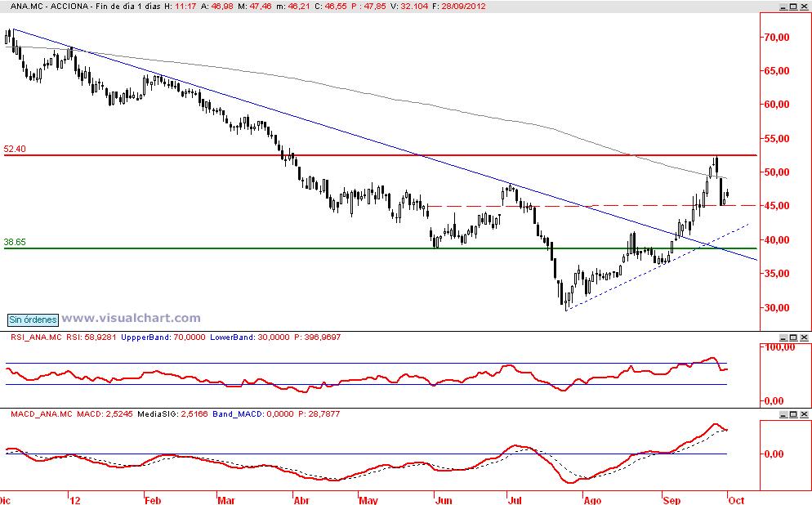812x505 pixels.
Task: Click the closing value 'C: 46,55'
Action: pyautogui.click(x=330, y=7)
